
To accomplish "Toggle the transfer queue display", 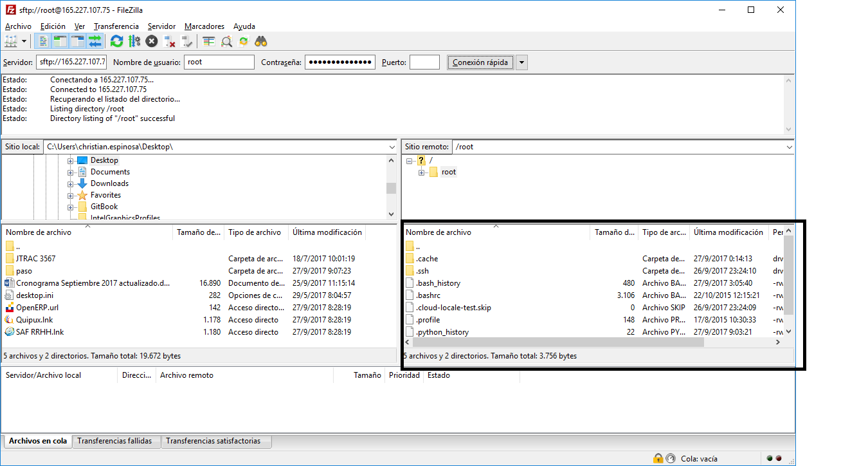I will [95, 41].
